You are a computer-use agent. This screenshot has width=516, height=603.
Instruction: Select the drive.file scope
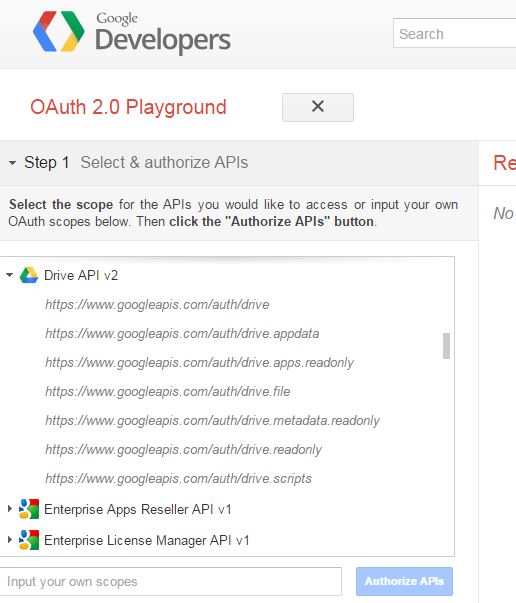[168, 391]
